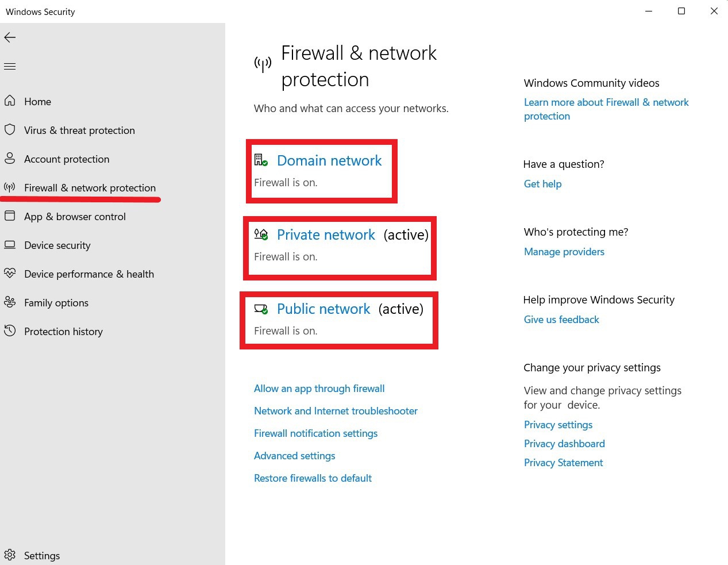728x565 pixels.
Task: Click Restore firewalls to default
Action: [x=313, y=478]
